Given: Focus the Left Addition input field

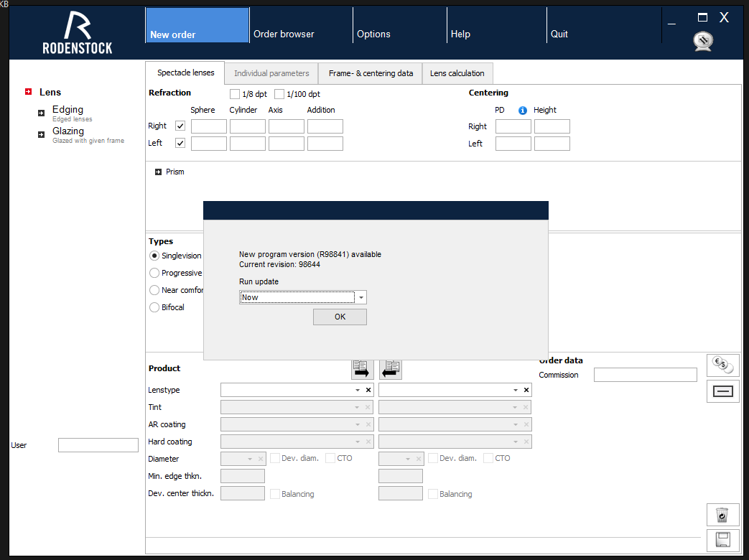Looking at the screenshot, I should (x=325, y=143).
